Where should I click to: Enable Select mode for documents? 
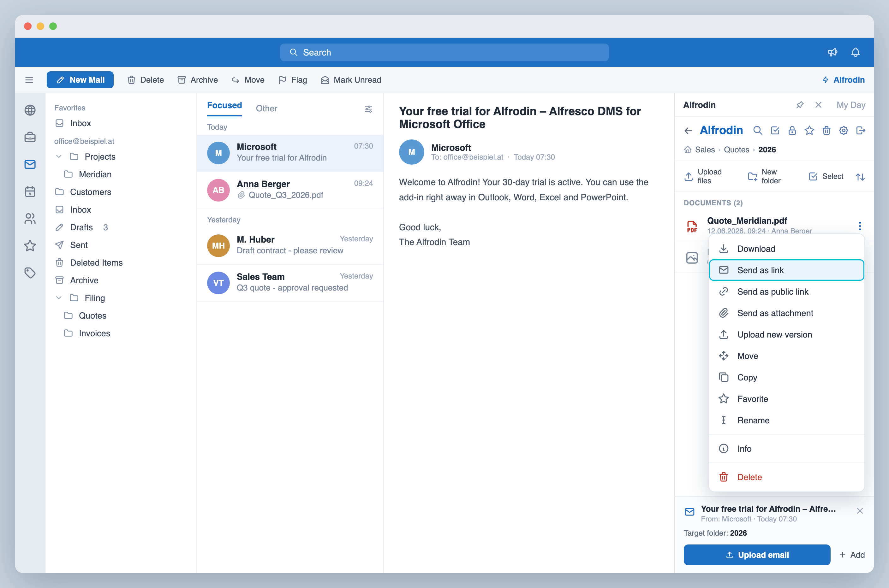826,176
